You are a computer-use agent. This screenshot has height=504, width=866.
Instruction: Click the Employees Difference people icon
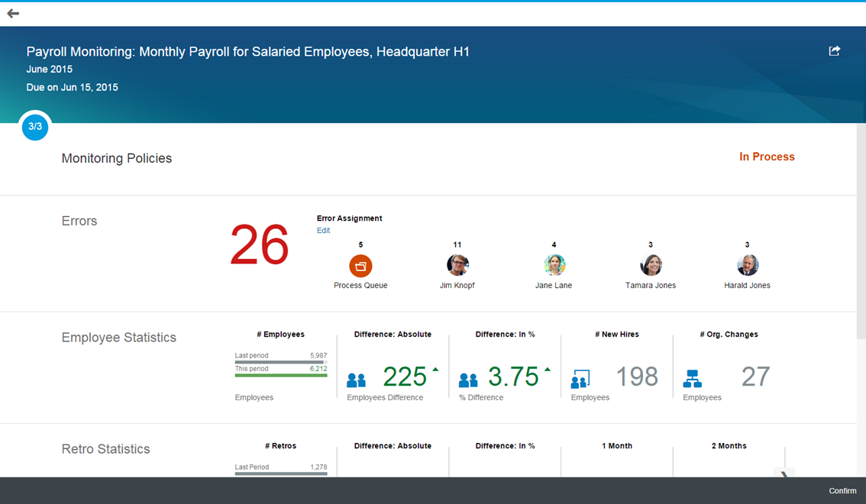tap(356, 380)
